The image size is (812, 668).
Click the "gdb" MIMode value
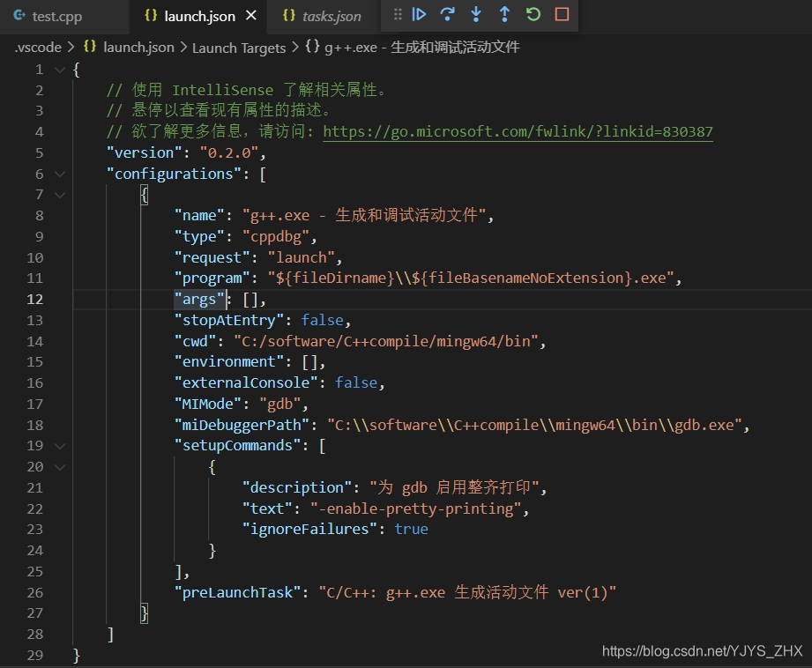279,404
